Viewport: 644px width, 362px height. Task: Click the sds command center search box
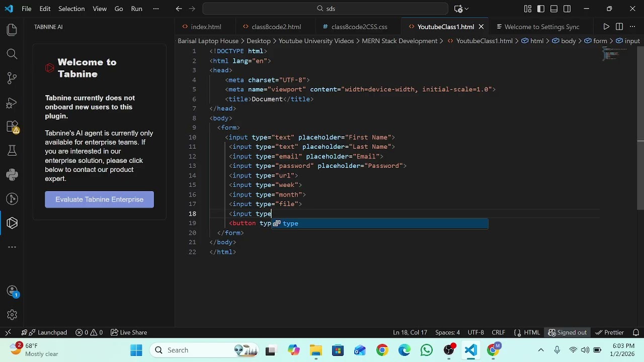point(326,9)
